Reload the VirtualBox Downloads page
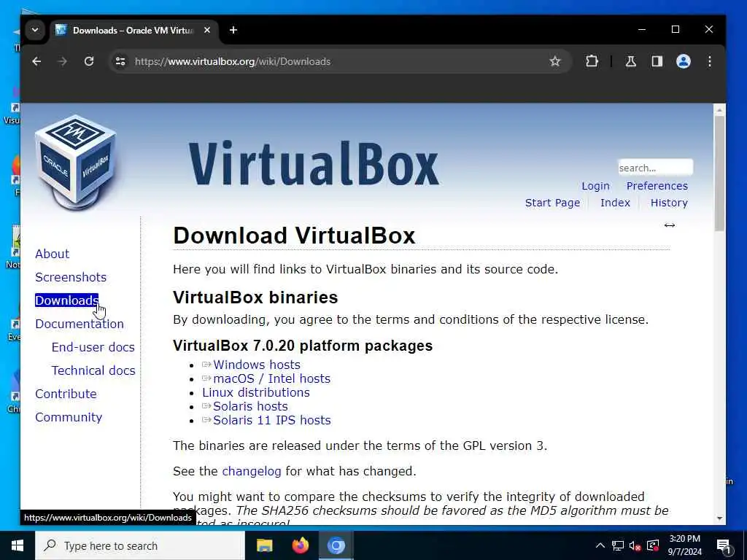747x560 pixels. coord(88,61)
